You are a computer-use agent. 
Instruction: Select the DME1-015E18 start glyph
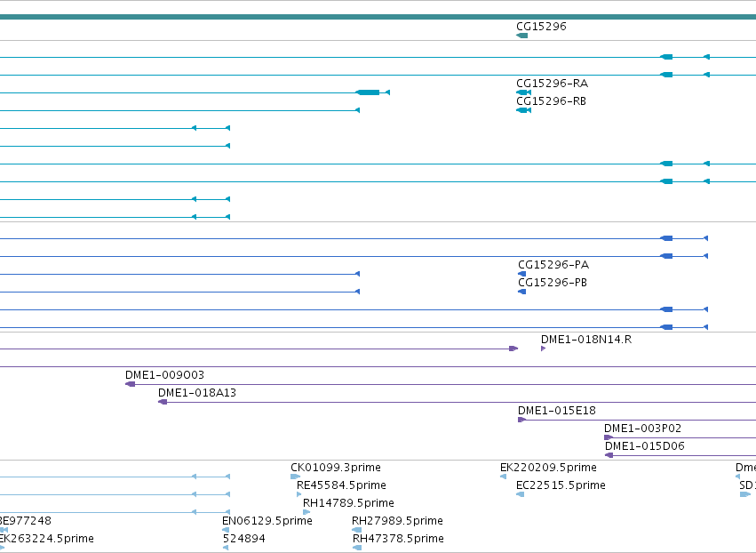pos(521,420)
